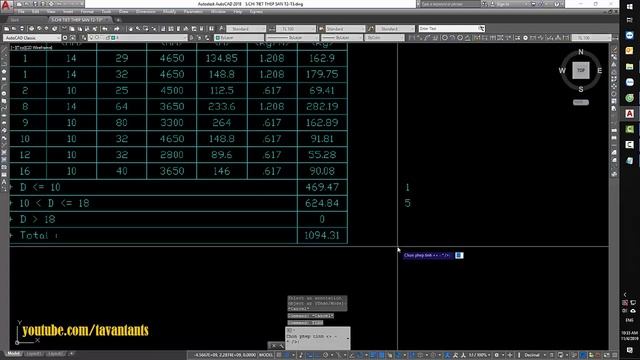640x360 pixels.
Task: Click the annotation scale 1/100% button
Action: (x=478, y=355)
